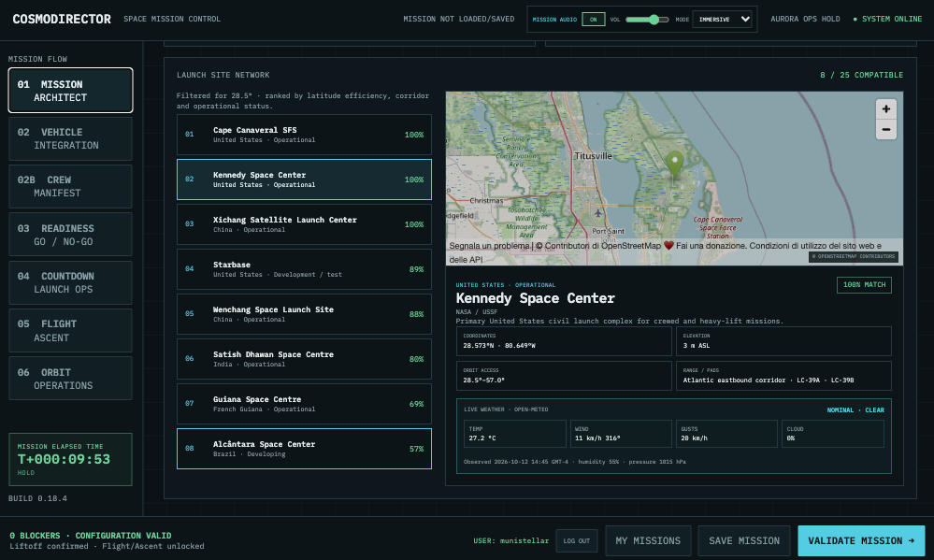Select Xichang Satellite Launch Center

304,224
